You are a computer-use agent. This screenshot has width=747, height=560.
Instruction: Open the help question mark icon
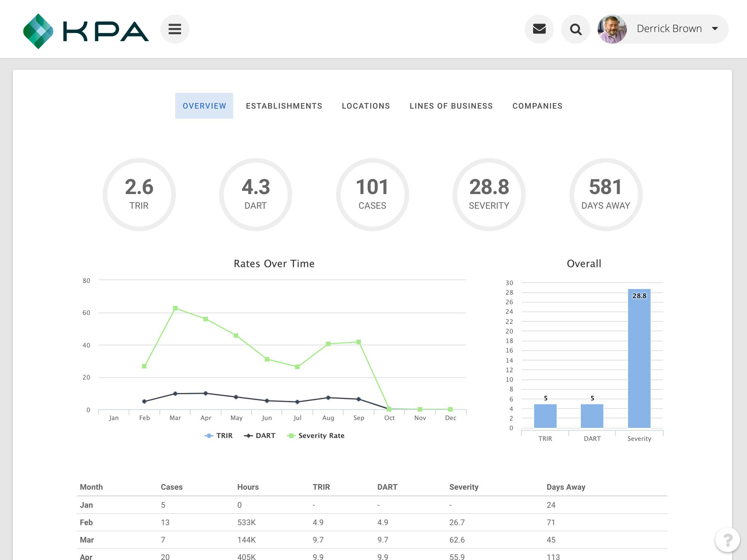coord(727,540)
